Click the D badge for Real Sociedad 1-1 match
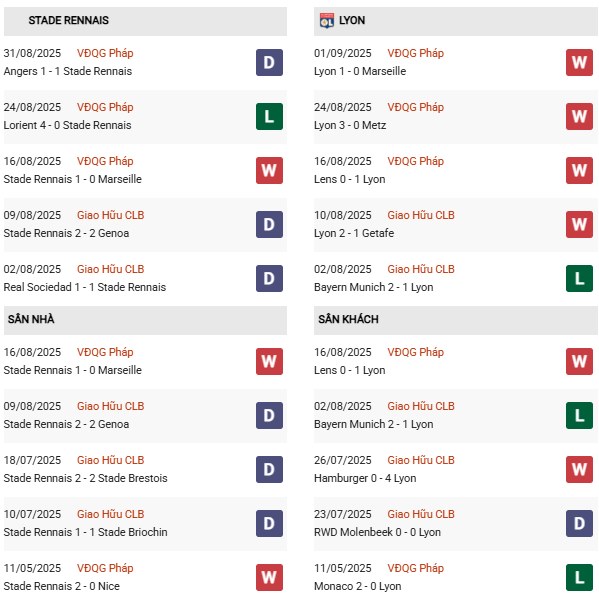Viewport: 599px width, 603px height. pos(270,278)
